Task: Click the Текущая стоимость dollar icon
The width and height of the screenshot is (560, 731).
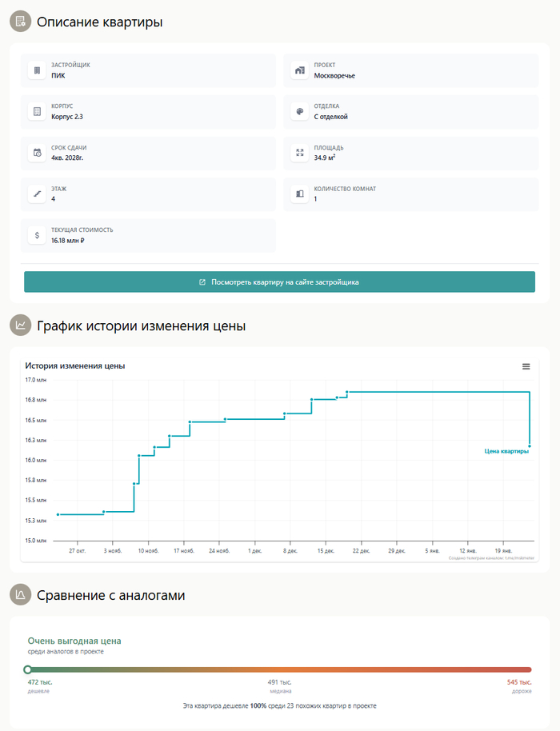Action: point(37,235)
